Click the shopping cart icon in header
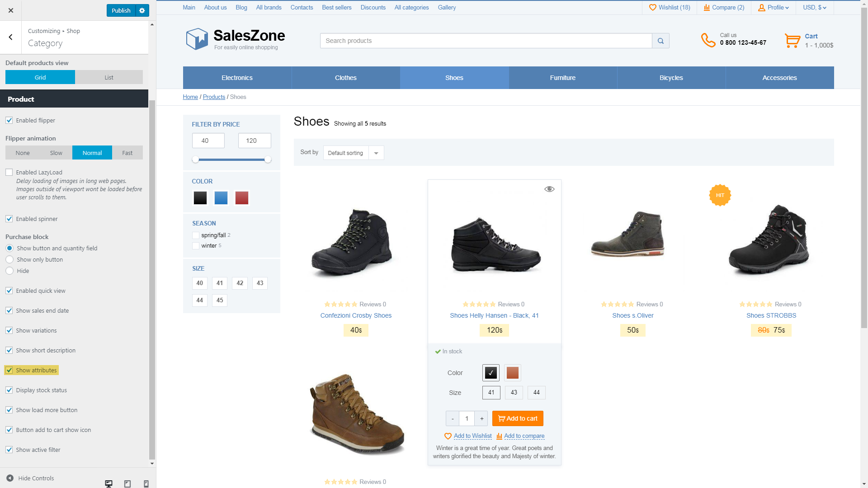868x488 pixels. pos(793,41)
